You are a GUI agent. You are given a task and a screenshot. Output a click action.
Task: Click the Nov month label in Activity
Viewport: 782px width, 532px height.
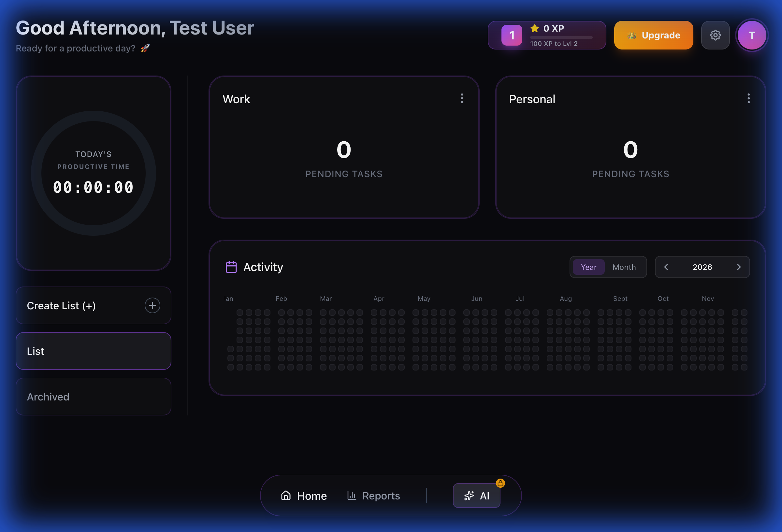coord(708,299)
